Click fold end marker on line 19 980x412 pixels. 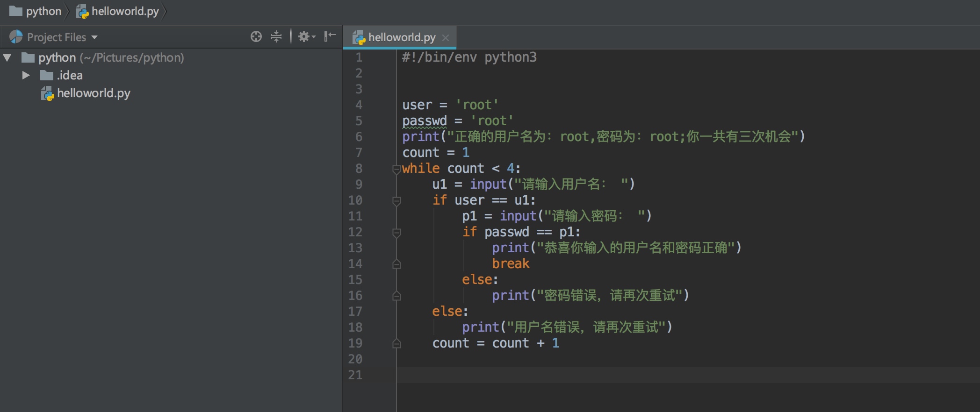(396, 344)
